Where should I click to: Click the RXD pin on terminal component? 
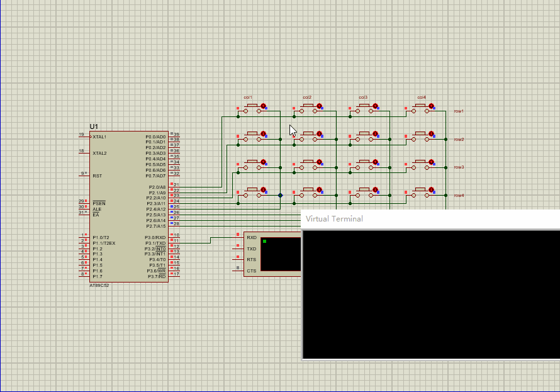click(252, 237)
